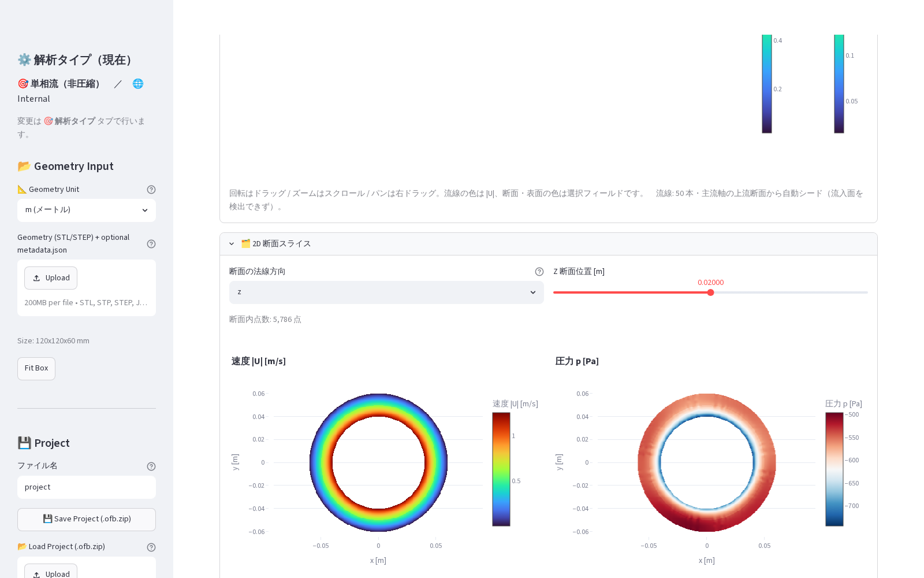Collapse the 2D 断面スライス section

(x=232, y=244)
